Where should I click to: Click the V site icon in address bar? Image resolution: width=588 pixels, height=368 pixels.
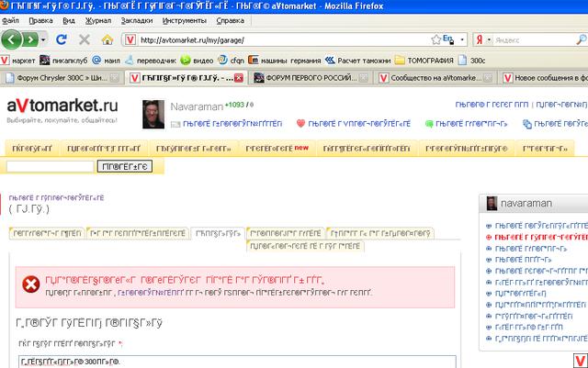click(x=130, y=39)
